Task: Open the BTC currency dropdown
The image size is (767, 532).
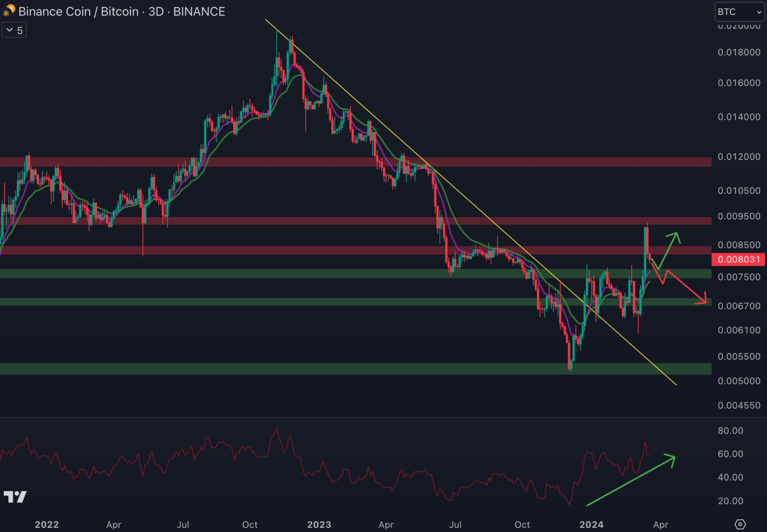Action: [x=739, y=12]
